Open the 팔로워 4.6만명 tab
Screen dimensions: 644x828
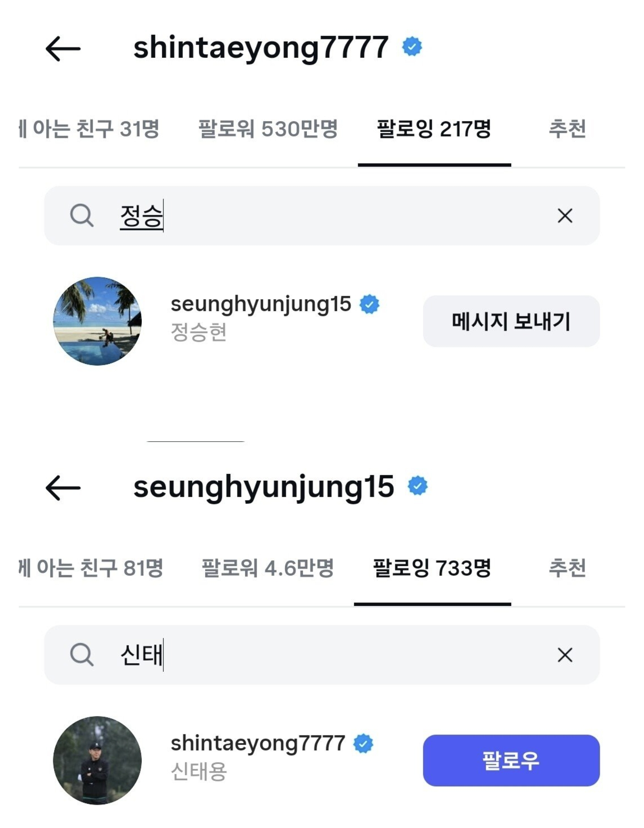[268, 568]
